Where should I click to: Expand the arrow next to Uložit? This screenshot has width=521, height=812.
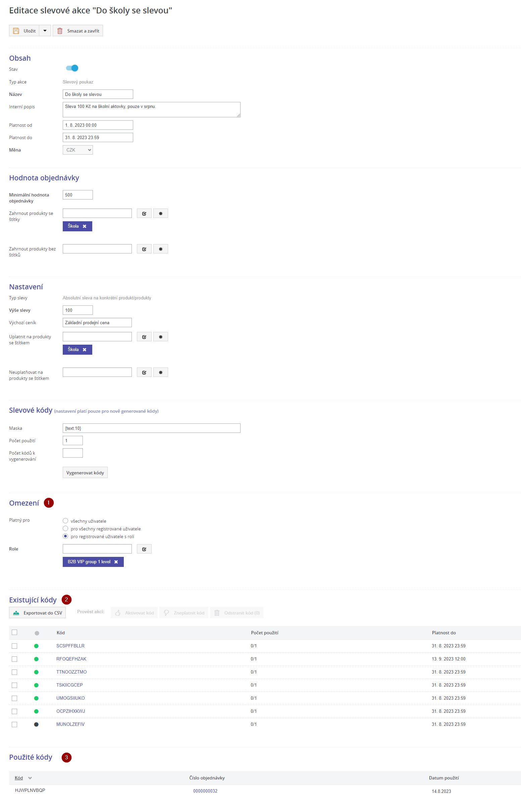coord(45,31)
